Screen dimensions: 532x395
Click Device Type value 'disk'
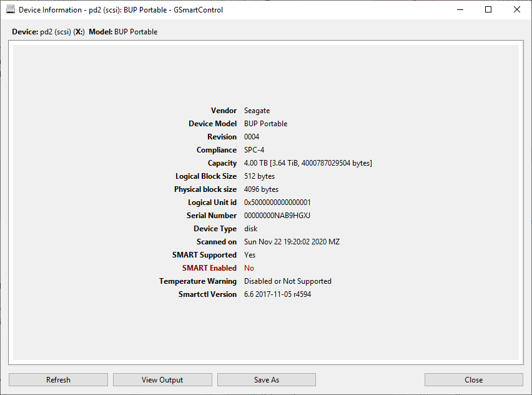251,229
